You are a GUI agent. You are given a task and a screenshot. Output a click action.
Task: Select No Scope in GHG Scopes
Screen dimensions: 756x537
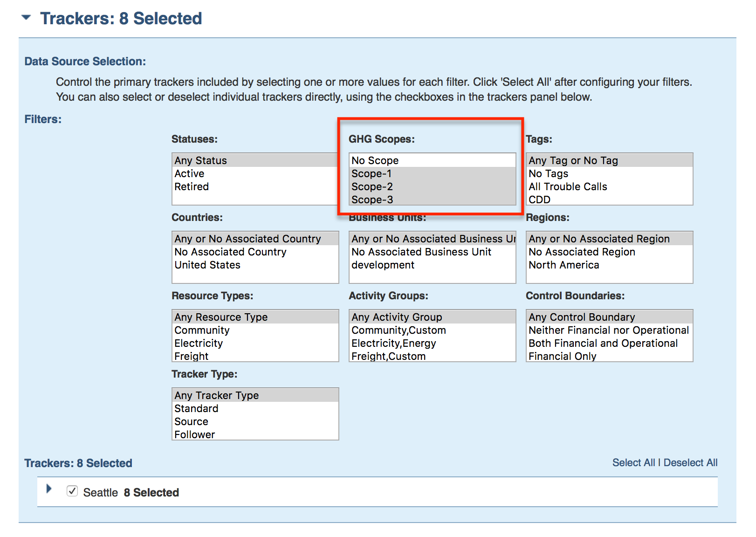(375, 160)
